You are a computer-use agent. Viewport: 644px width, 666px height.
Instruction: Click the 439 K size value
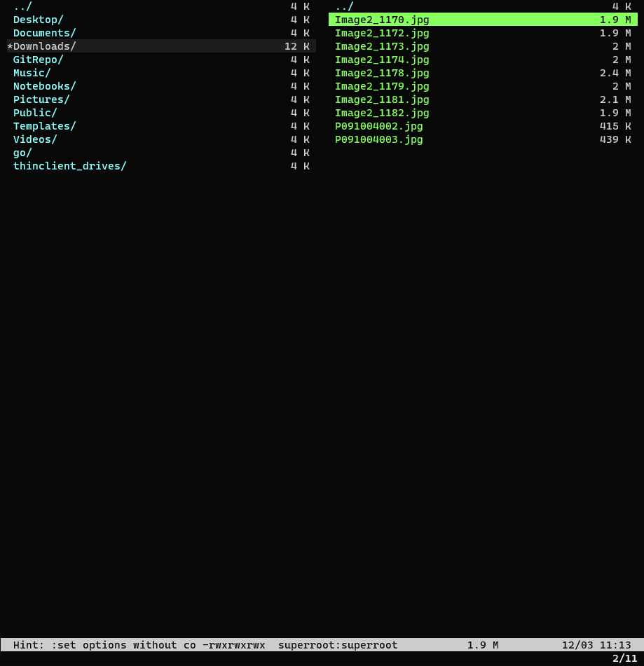pos(615,139)
